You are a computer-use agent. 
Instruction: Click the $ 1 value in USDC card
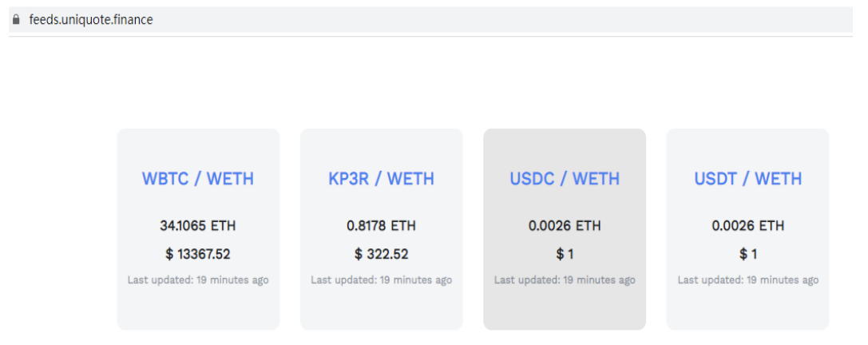[x=565, y=254]
